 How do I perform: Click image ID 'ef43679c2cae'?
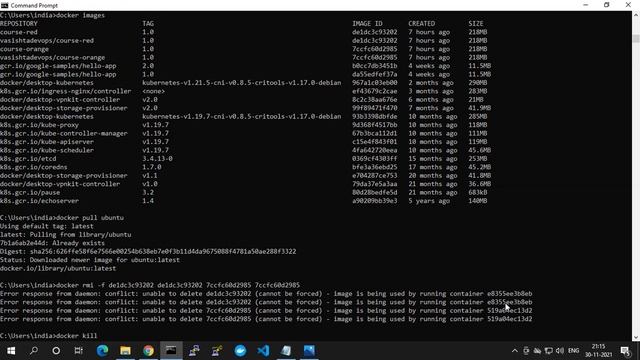coord(375,91)
